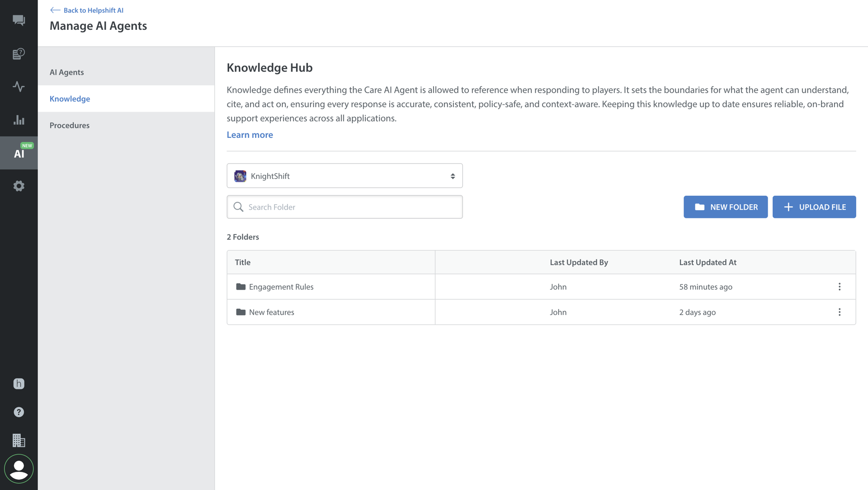This screenshot has height=490, width=868.
Task: Click the NEW FOLDER button
Action: (725, 207)
